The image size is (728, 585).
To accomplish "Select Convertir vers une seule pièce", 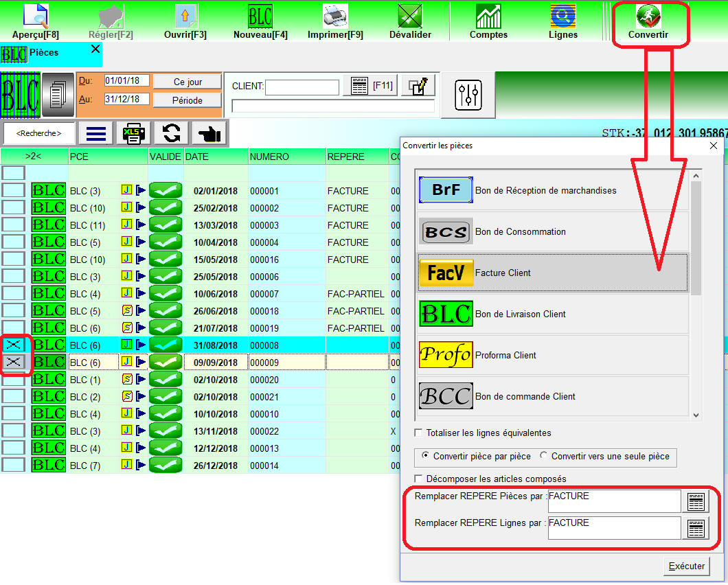I will (x=545, y=456).
